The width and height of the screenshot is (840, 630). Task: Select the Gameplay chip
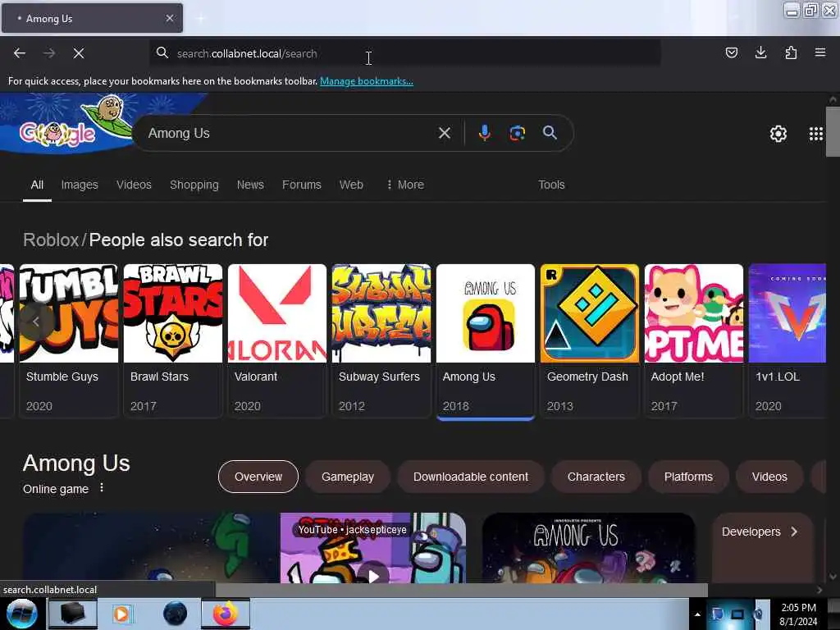pyautogui.click(x=348, y=477)
